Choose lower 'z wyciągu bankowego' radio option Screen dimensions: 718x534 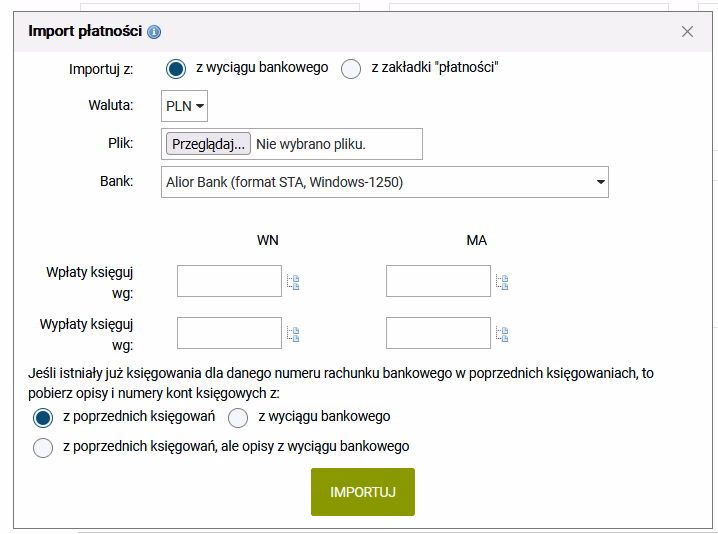tap(238, 417)
